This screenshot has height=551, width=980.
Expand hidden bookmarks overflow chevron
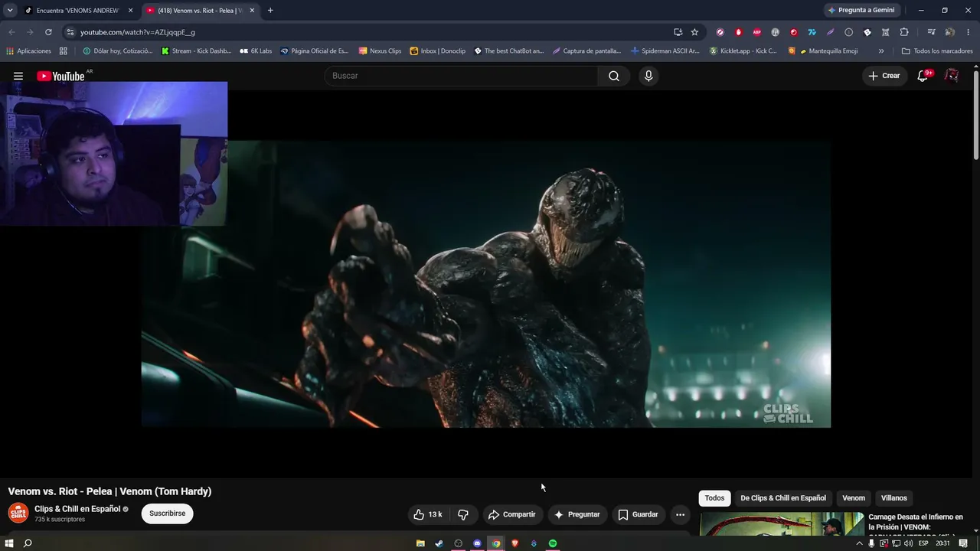[x=881, y=51]
